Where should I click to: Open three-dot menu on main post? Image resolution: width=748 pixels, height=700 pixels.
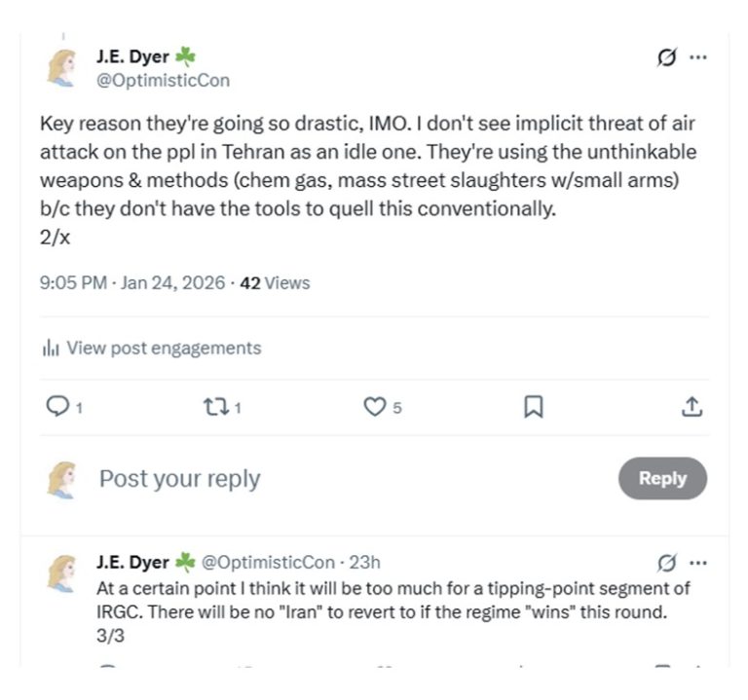(x=697, y=58)
